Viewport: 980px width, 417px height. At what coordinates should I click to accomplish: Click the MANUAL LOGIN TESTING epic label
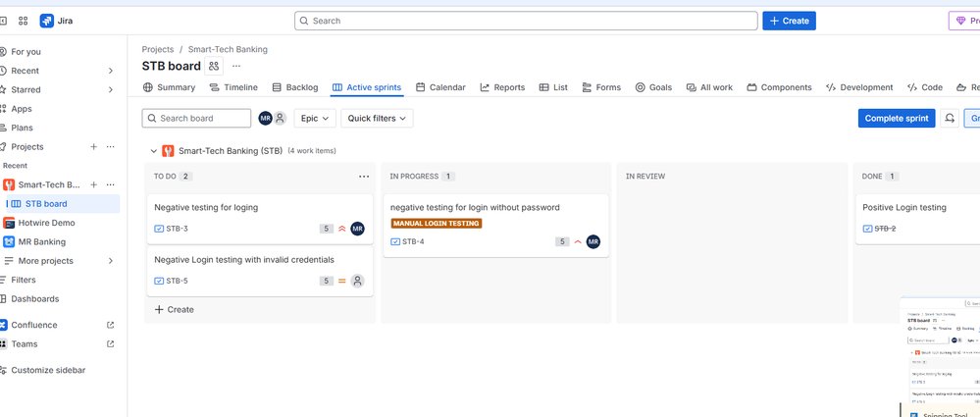[437, 223]
